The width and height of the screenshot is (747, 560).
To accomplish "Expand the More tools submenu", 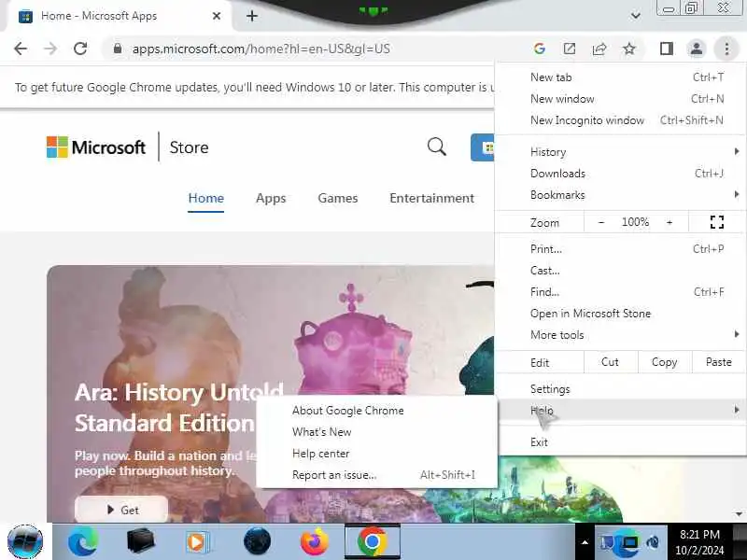I will pos(621,335).
